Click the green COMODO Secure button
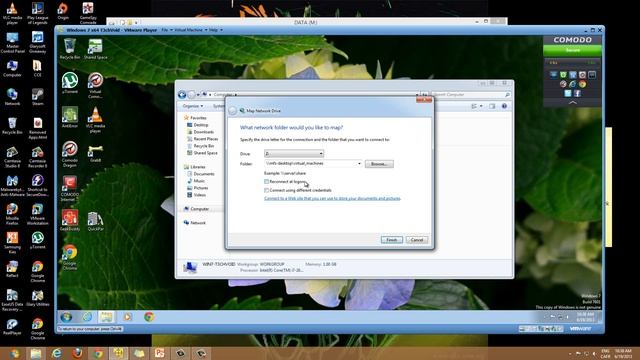This screenshot has height=360, width=640. tap(572, 50)
